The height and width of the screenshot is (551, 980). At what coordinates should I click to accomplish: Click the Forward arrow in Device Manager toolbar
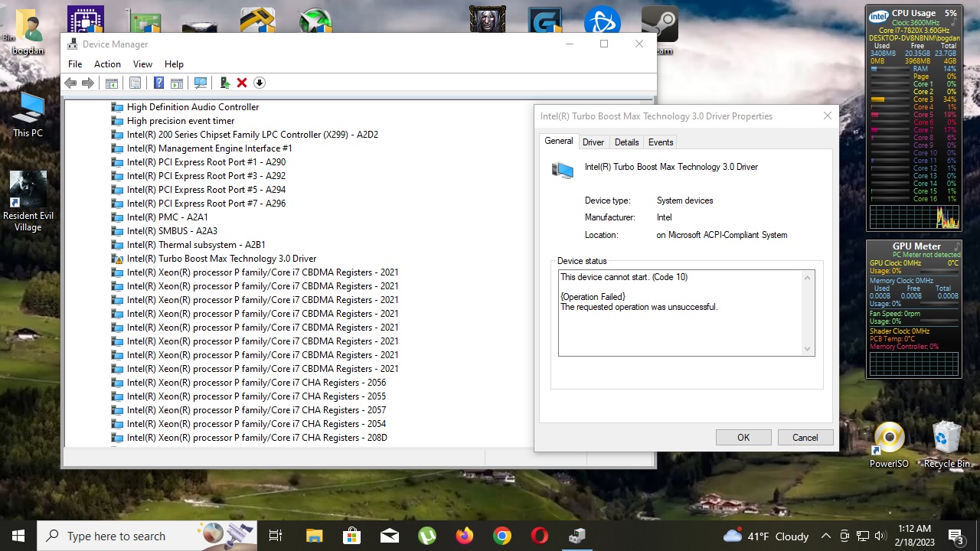pos(88,83)
